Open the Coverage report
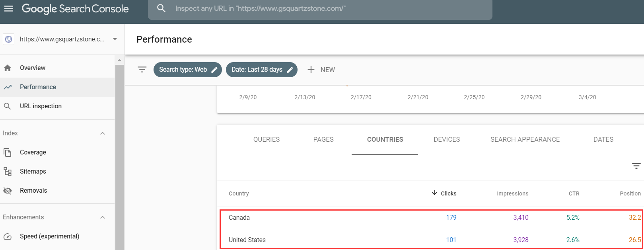The height and width of the screenshot is (250, 644). (57, 152)
